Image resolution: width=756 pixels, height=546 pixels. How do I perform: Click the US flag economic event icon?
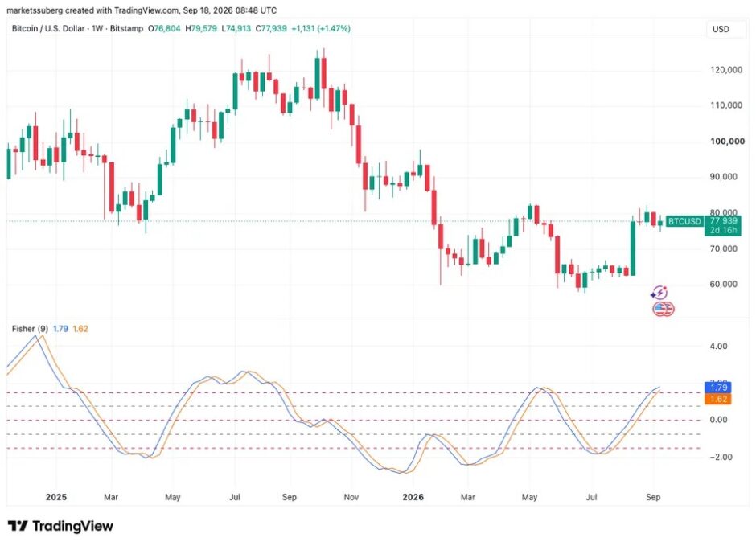664,309
